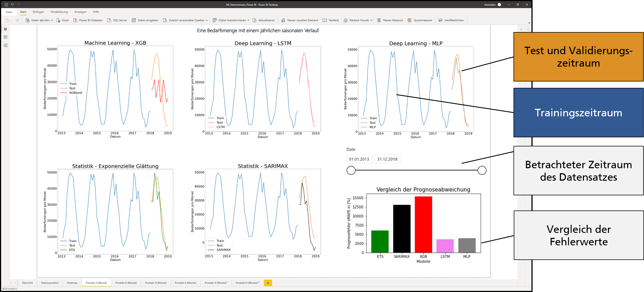Open Daten eingeben table entry
644x292 pixels.
coord(145,20)
